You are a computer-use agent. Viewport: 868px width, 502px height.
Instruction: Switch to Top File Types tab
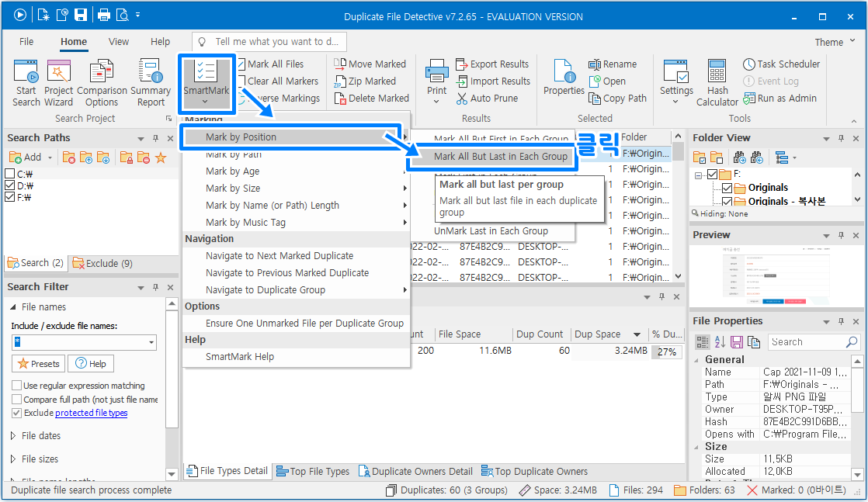(313, 471)
